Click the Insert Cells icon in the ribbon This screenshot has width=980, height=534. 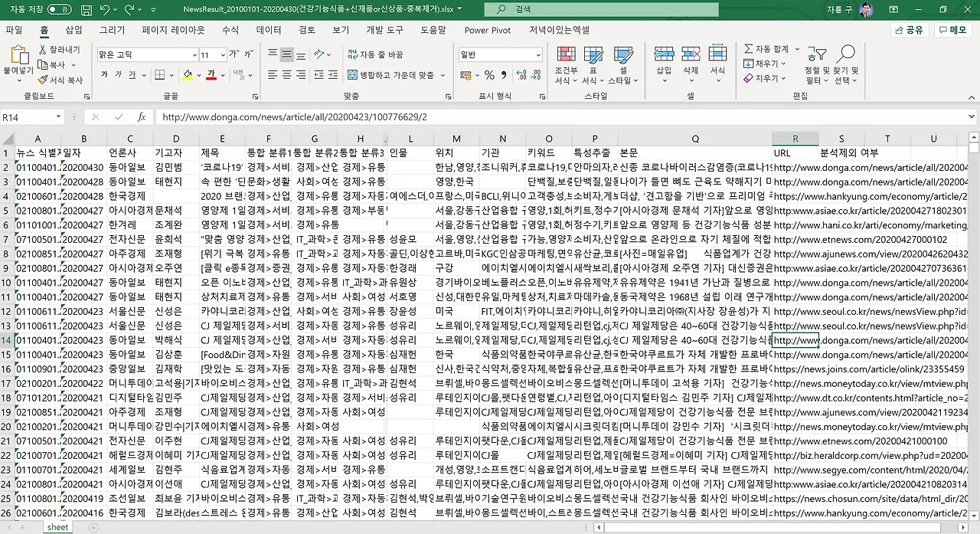point(664,60)
